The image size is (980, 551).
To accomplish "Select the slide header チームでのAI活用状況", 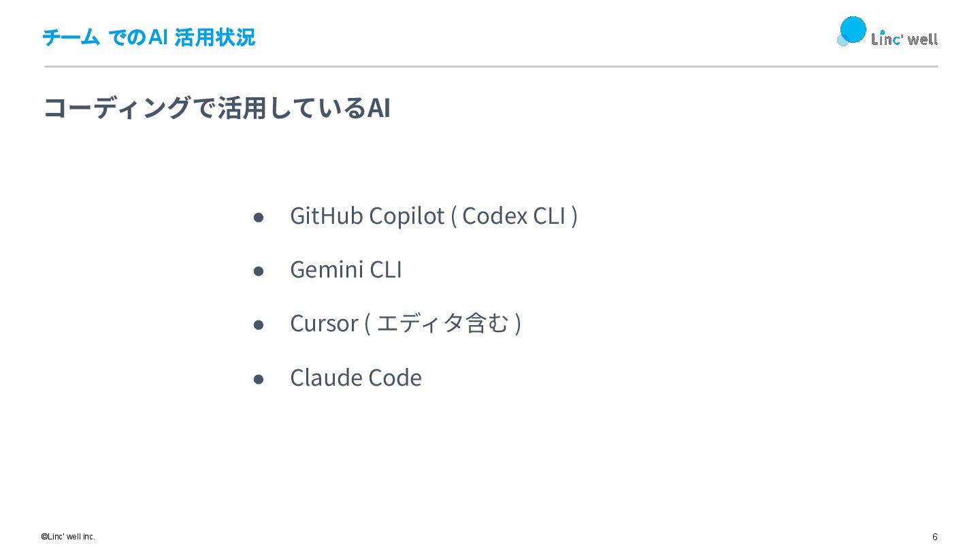I will coord(149,37).
